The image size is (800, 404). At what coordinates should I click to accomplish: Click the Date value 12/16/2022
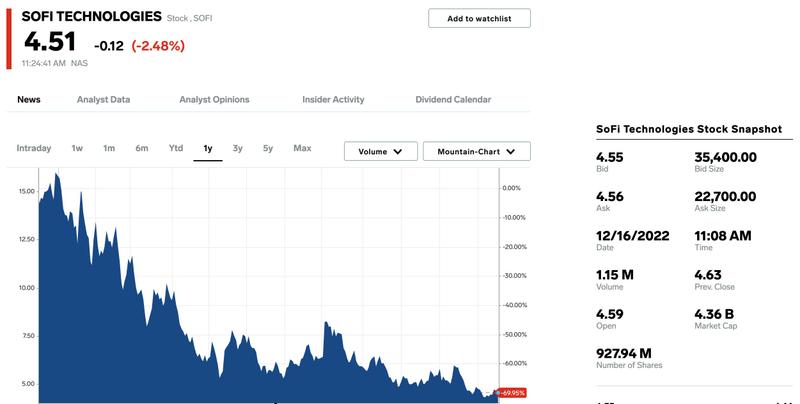tap(633, 236)
